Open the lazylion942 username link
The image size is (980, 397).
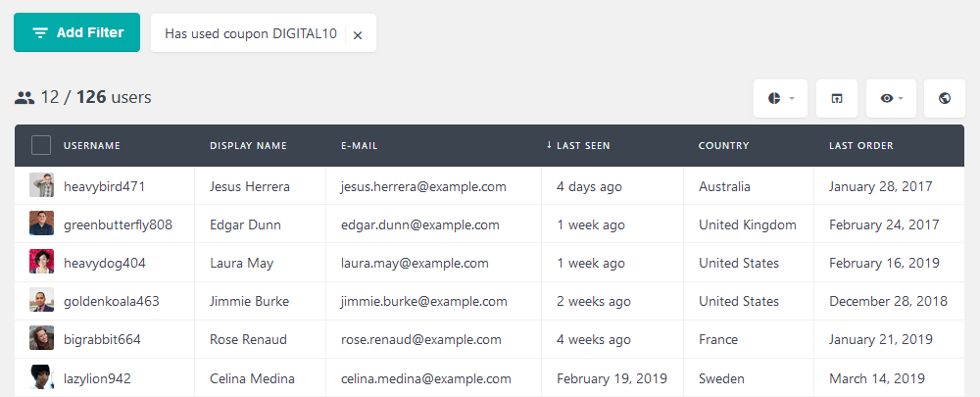tap(97, 378)
